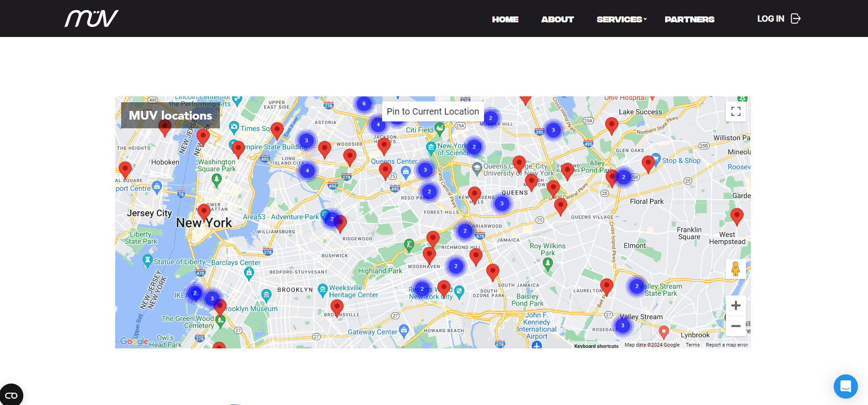Select the Street View pegman icon
This screenshot has height=405, width=868.
735,269
